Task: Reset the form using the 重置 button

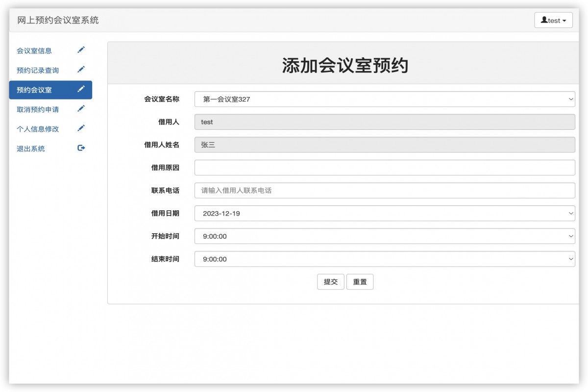Action: click(360, 281)
